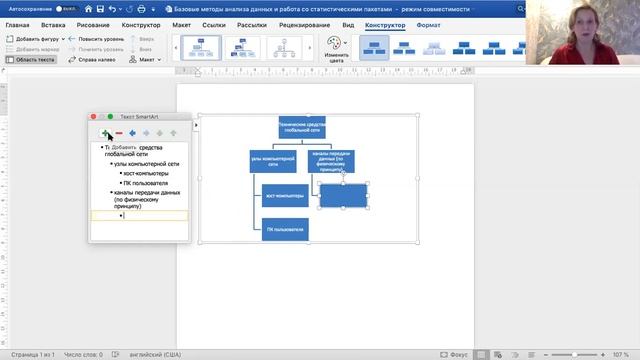Screen dimensions: 640x360
Task: Open the Quick Access toolbar customize dropdown
Action: 153,9
